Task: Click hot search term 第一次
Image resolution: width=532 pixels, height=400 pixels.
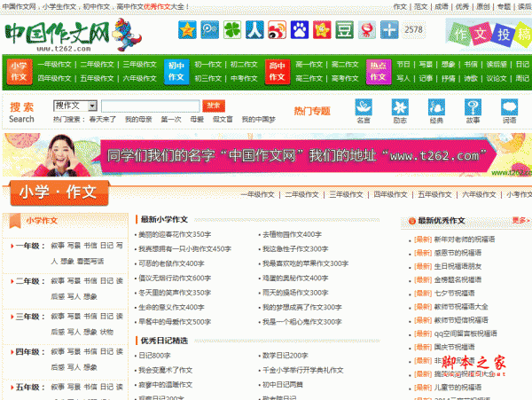Action: coord(171,120)
